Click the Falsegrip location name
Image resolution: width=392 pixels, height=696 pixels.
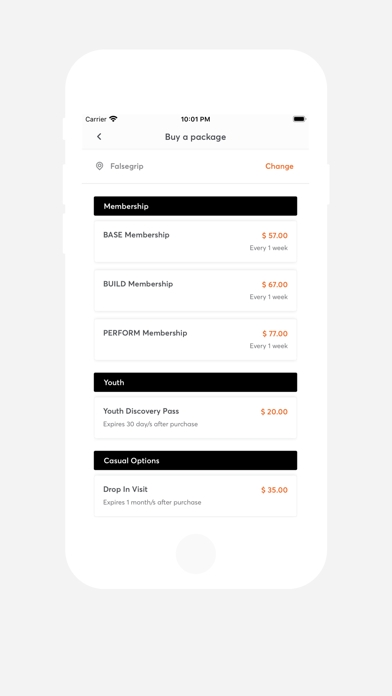127,166
